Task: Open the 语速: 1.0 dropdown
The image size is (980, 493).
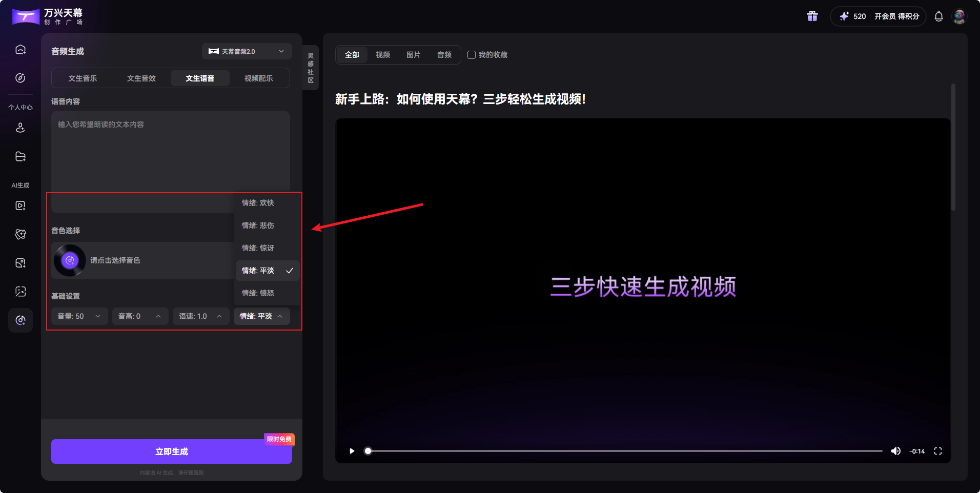Action: (x=201, y=316)
